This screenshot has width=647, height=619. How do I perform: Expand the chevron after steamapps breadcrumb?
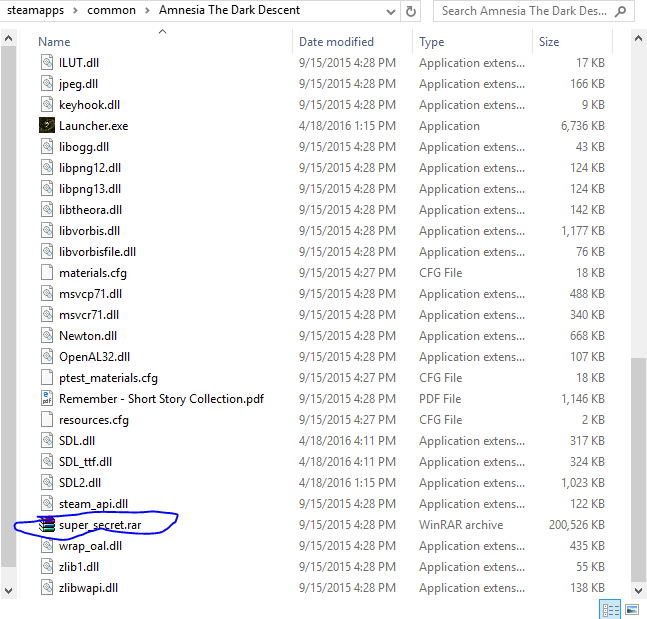pos(75,10)
